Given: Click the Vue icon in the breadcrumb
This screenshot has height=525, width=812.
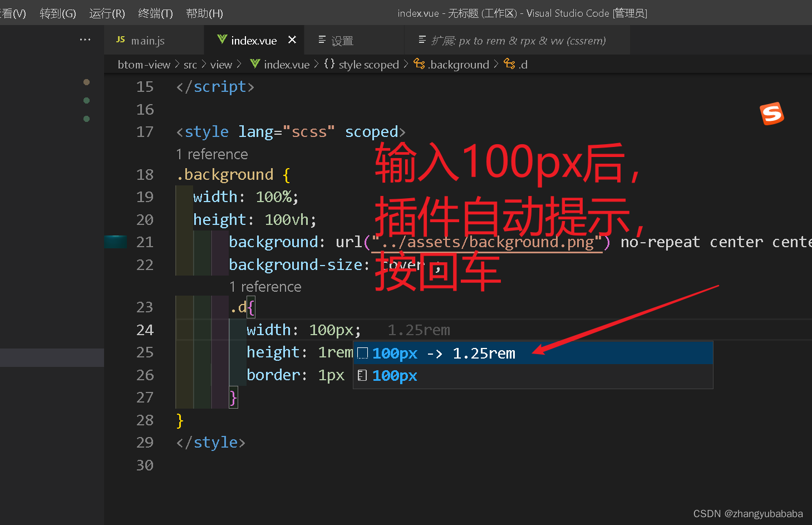Looking at the screenshot, I should click(255, 64).
